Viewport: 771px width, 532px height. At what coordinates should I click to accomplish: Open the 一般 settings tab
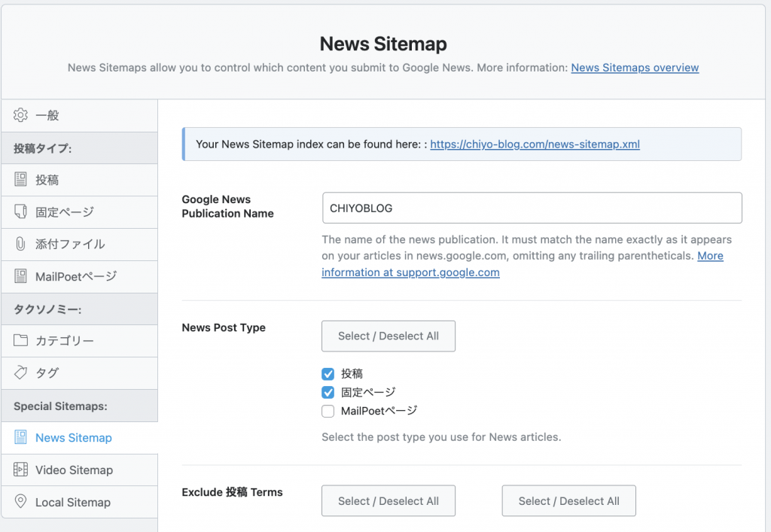tap(80, 115)
